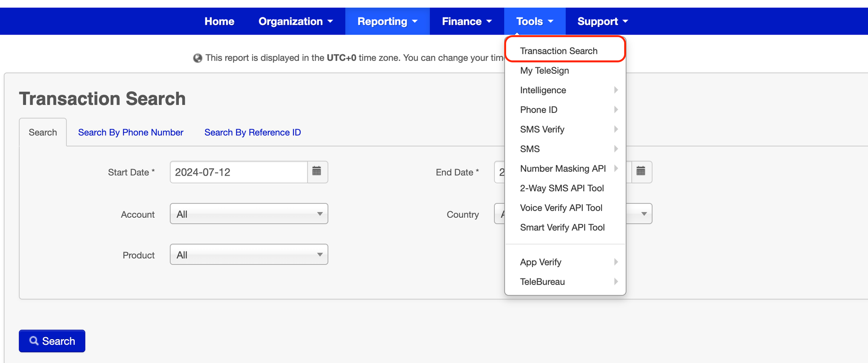Open the End Date calendar picker
The height and width of the screenshot is (363, 868).
coord(641,172)
